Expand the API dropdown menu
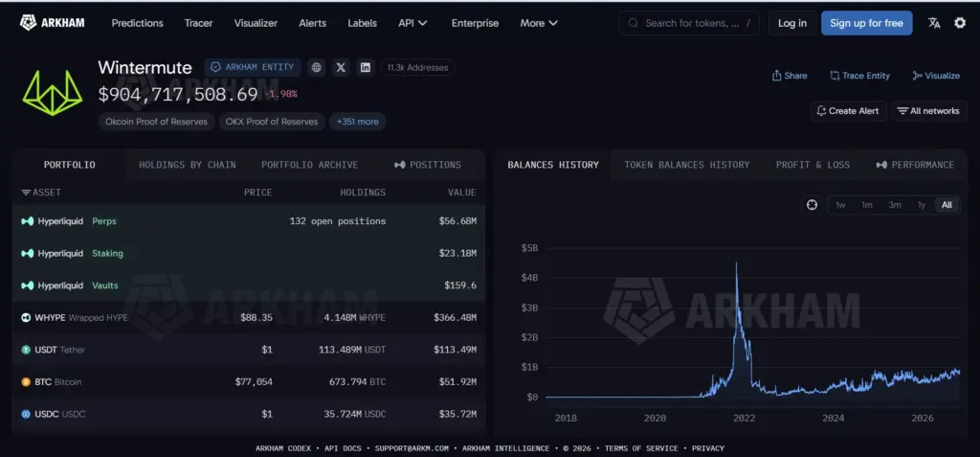Image resolution: width=980 pixels, height=457 pixels. click(412, 23)
